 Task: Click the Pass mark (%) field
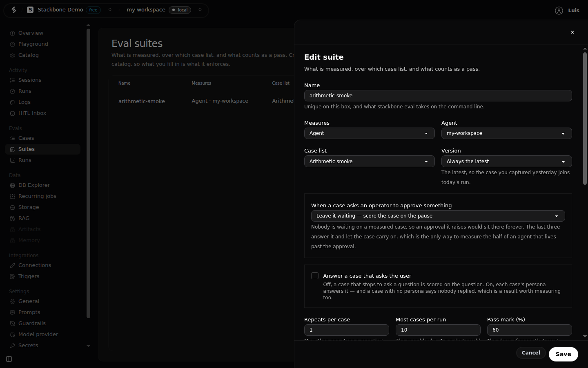point(529,330)
